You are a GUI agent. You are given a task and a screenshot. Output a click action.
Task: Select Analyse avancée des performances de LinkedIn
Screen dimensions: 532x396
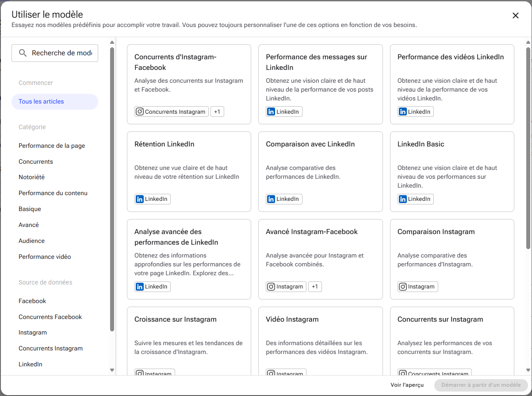(x=189, y=259)
